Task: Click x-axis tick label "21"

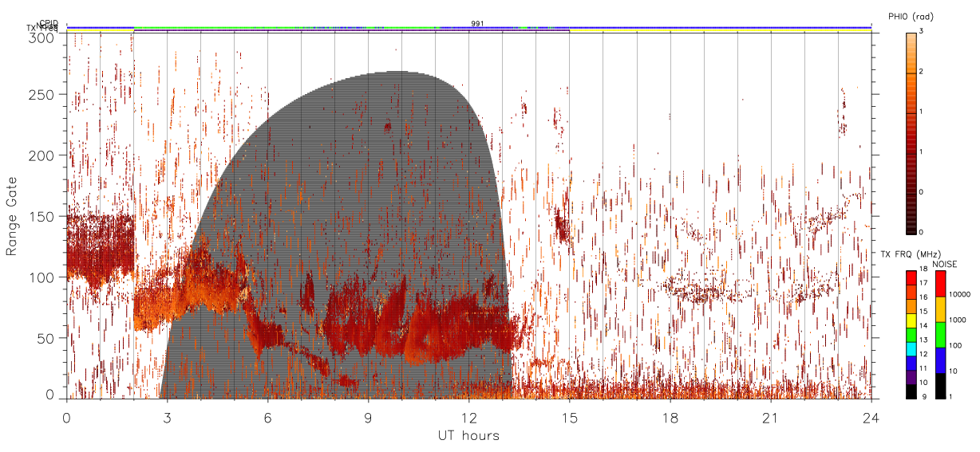Action: click(770, 418)
